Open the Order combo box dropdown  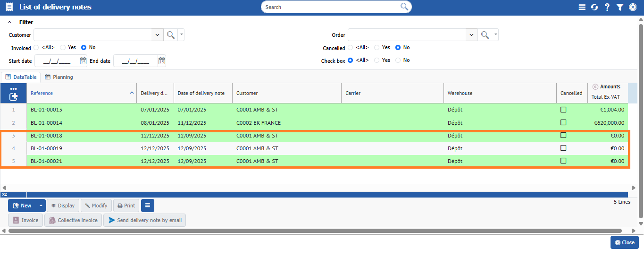[x=471, y=35]
